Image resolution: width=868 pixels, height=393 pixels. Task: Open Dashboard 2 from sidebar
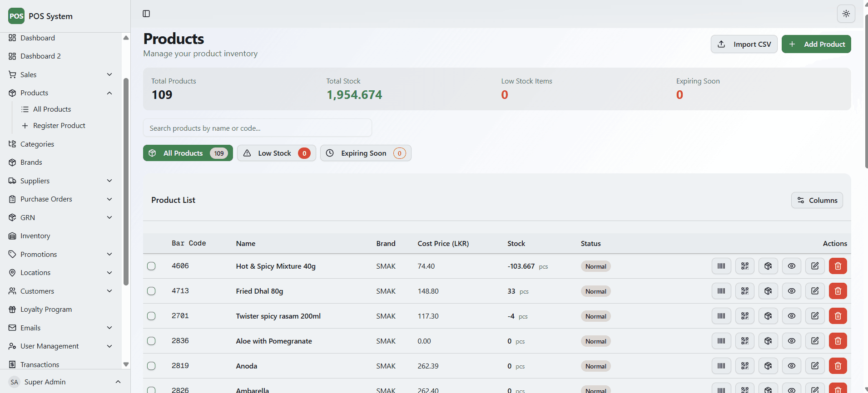pyautogui.click(x=60, y=56)
